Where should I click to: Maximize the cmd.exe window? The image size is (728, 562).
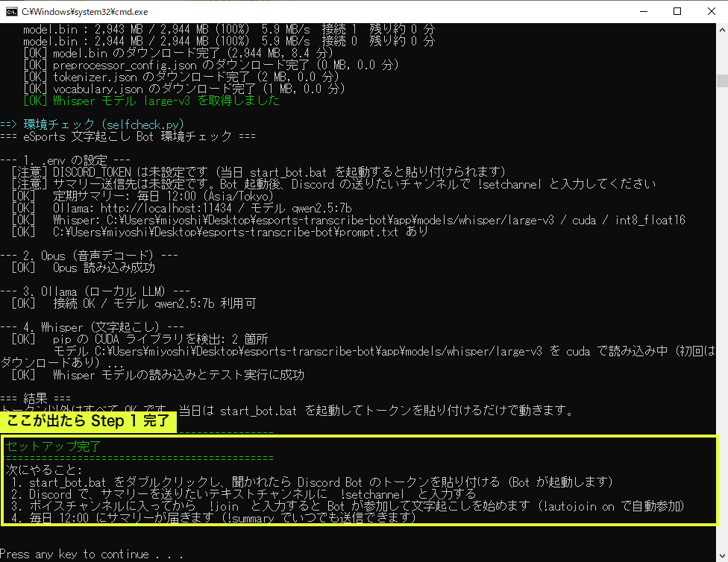pos(677,12)
